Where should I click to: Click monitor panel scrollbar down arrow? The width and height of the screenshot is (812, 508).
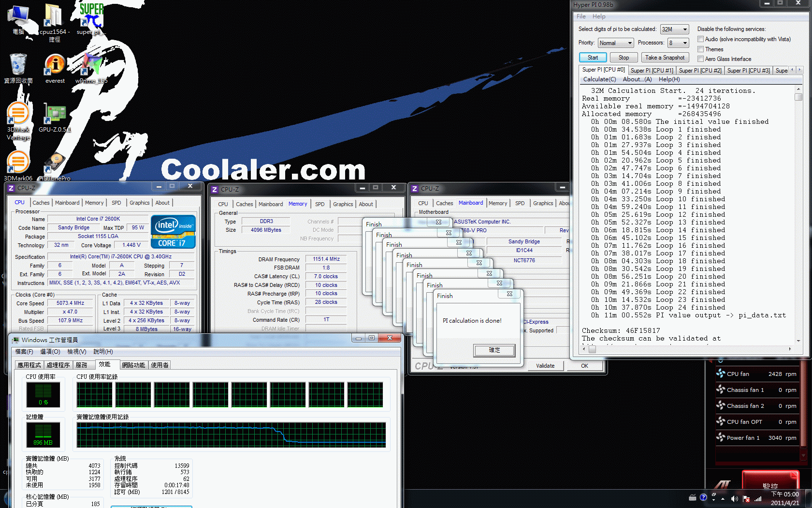tap(804, 456)
